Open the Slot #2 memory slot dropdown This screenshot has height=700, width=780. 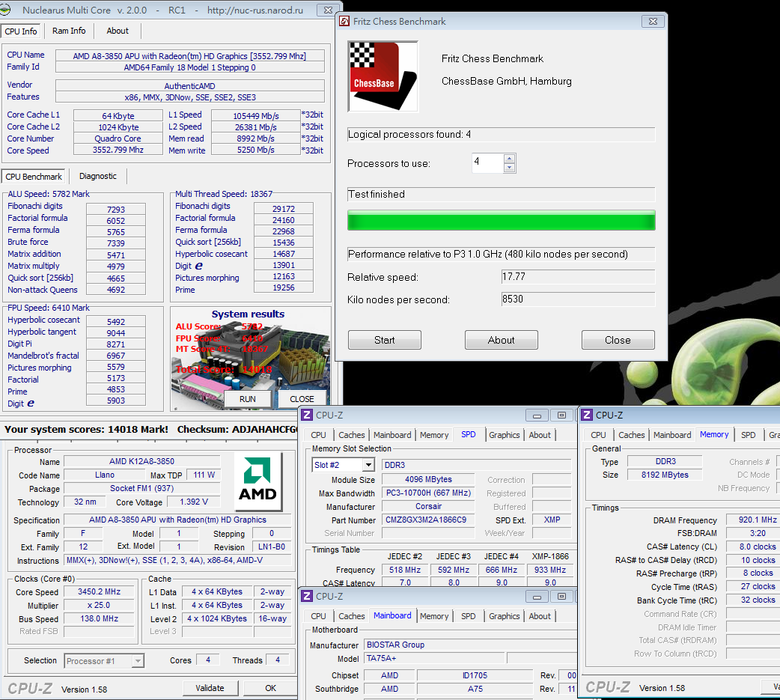click(x=368, y=465)
